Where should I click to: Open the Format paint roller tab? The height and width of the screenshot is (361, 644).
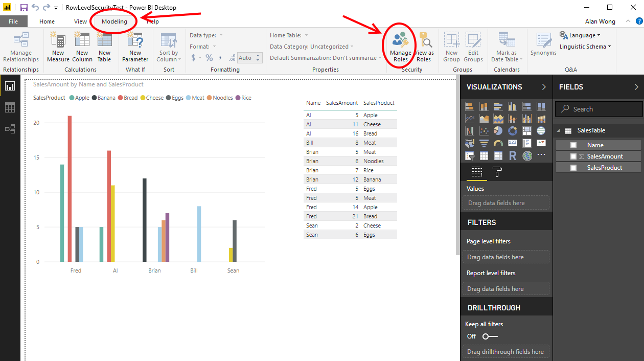pos(497,172)
